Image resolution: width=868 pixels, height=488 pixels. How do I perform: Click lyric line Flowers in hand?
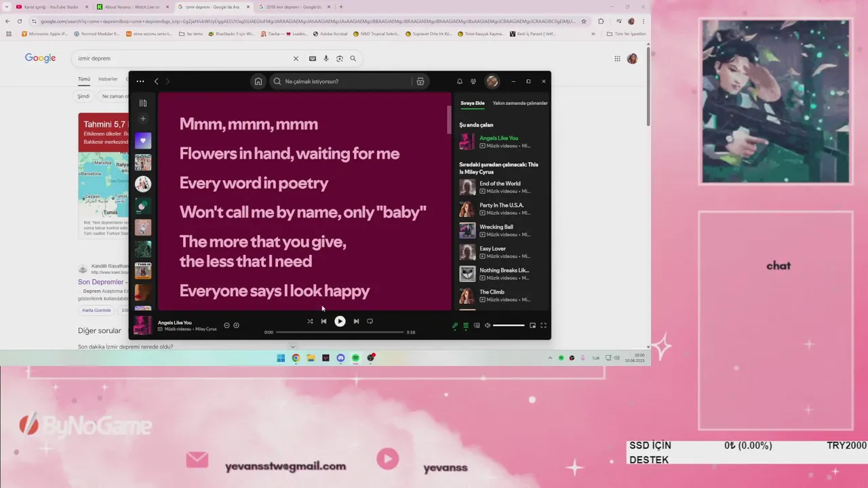click(290, 154)
